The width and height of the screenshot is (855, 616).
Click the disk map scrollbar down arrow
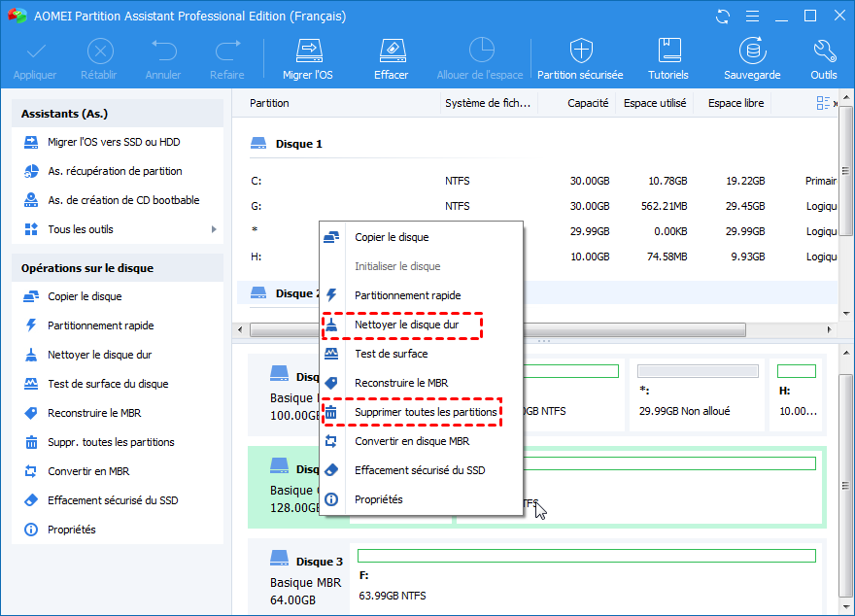point(846,606)
